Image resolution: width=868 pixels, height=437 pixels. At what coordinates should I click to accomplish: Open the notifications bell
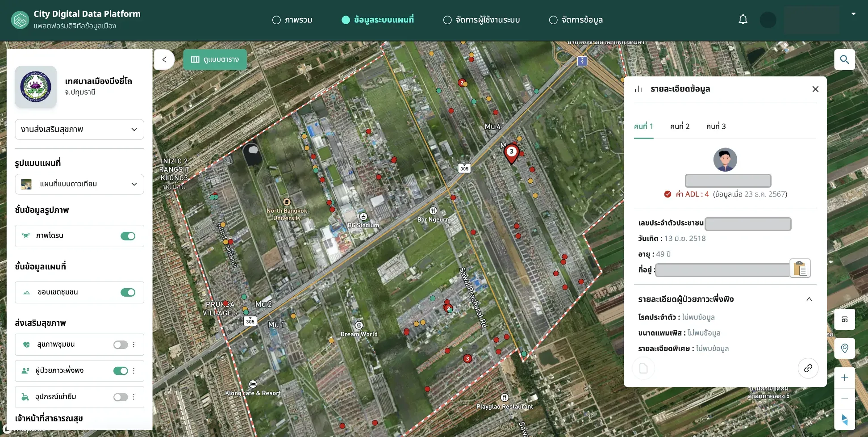[x=743, y=20]
